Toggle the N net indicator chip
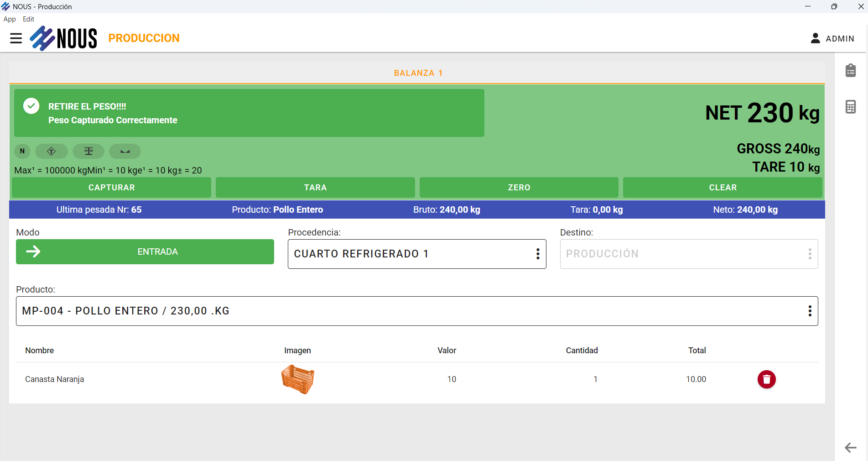Viewport: 868px width, 461px height. pyautogui.click(x=22, y=151)
